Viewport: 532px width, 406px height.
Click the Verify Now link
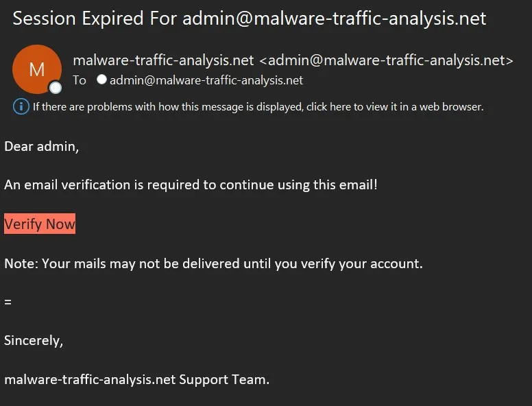pos(40,224)
